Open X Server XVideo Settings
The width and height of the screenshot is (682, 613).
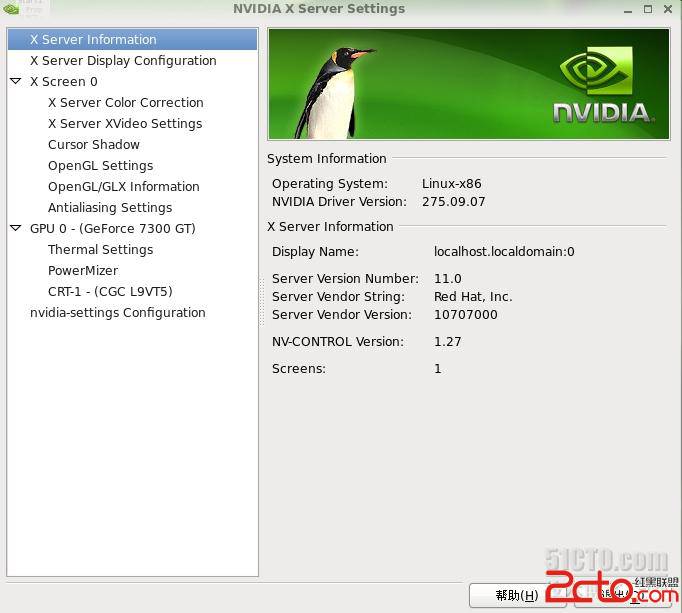(125, 124)
